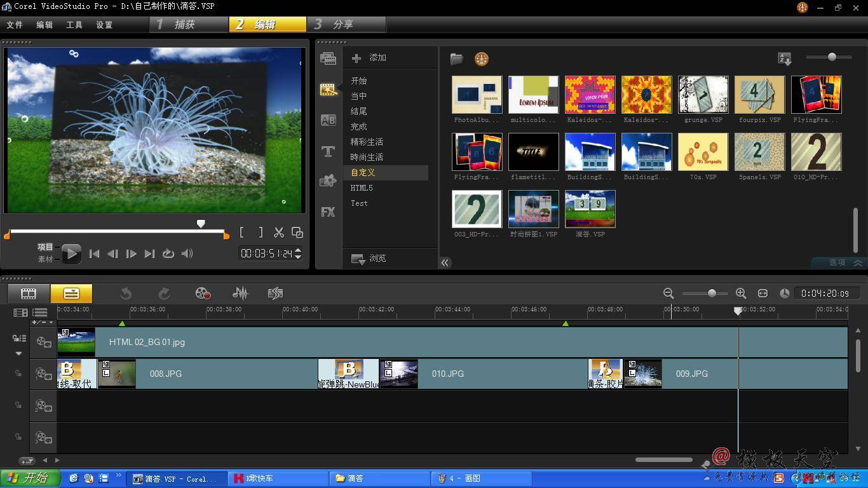Adjust the timeline zoom slider
Screen dimensions: 868x488
[712, 293]
